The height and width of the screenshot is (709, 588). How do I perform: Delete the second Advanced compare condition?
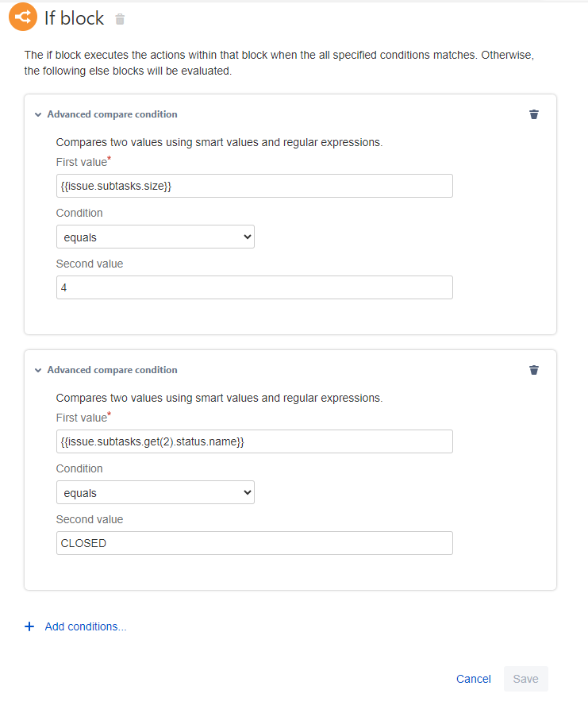point(534,370)
